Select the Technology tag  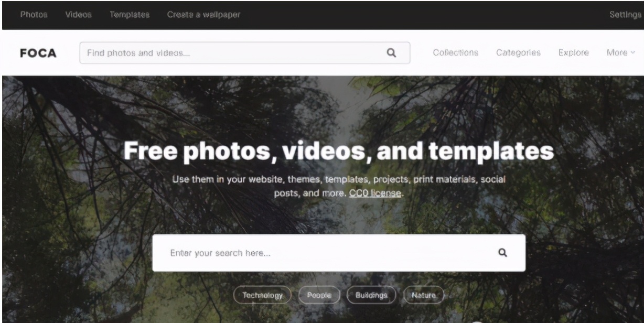[263, 295]
